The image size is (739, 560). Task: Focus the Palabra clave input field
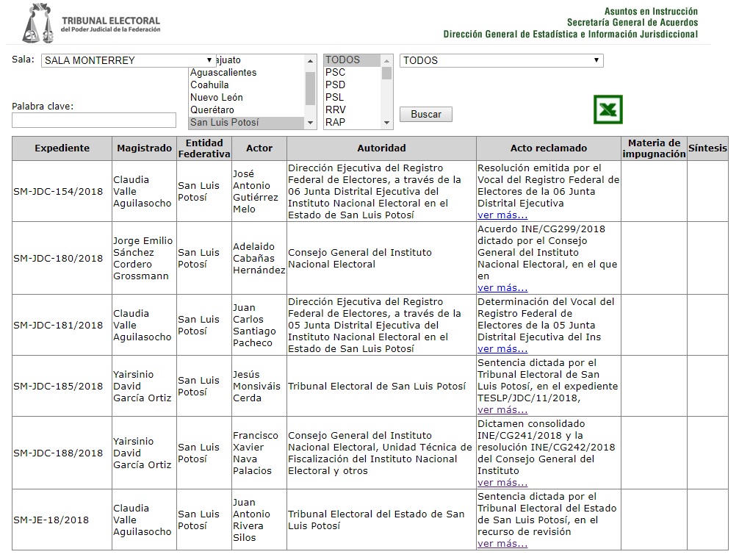point(94,121)
